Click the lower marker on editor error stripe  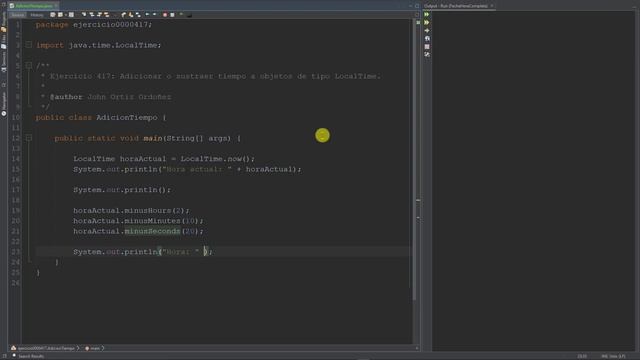click(418, 218)
